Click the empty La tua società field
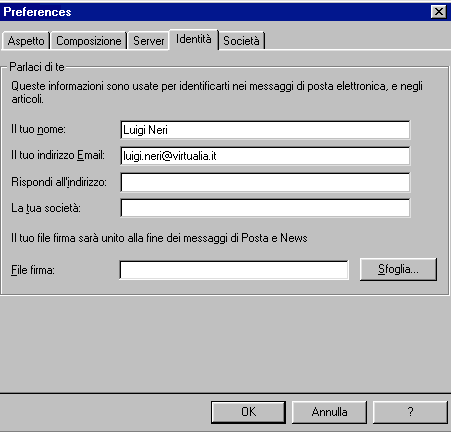Viewport: 451px width, 432px height. 265,208
